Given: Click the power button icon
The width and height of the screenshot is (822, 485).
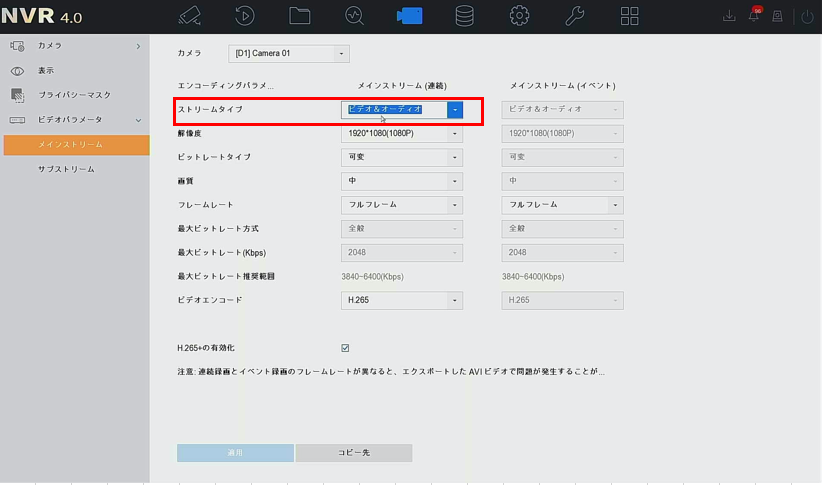Looking at the screenshot, I should [x=808, y=16].
